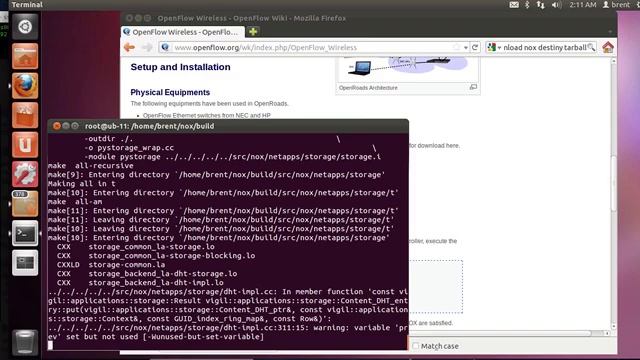Open the Workspace Switcher launcher icon
Screen dimensions: 640x360
[x=25, y=262]
